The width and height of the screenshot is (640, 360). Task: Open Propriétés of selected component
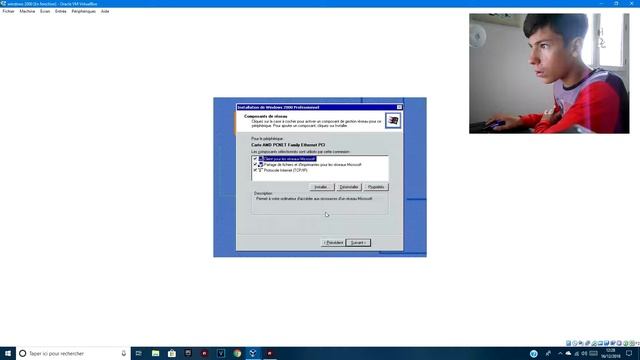tap(376, 187)
